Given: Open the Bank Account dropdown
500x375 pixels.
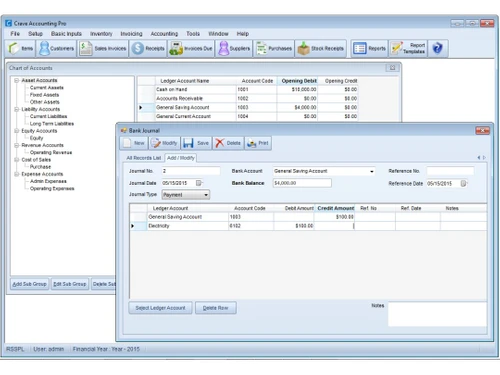Looking at the screenshot, I should click(x=371, y=171).
